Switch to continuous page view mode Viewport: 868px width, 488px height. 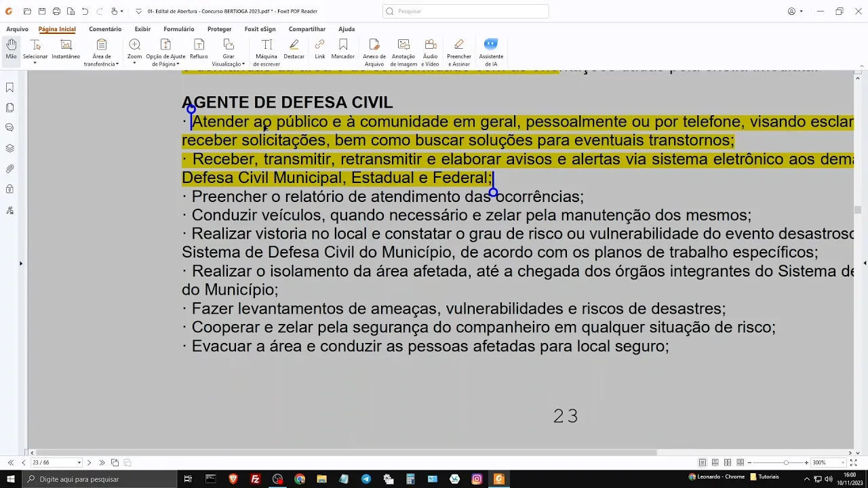715,462
